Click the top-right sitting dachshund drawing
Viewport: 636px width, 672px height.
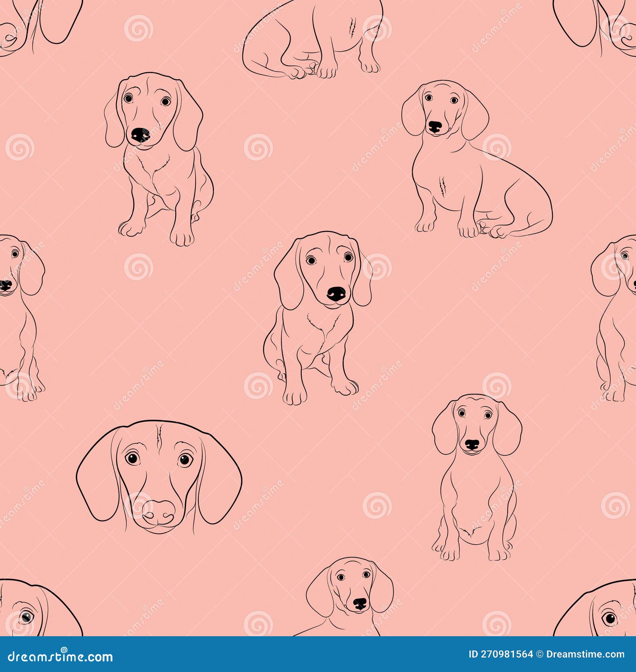click(469, 159)
